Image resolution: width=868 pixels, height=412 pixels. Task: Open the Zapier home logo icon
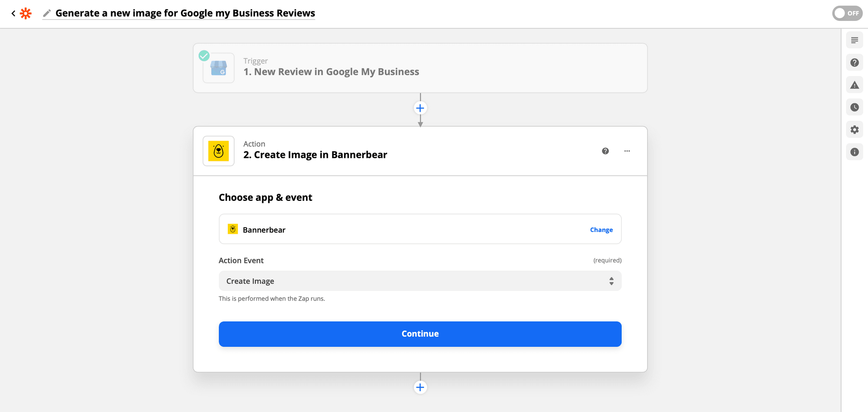click(x=26, y=13)
